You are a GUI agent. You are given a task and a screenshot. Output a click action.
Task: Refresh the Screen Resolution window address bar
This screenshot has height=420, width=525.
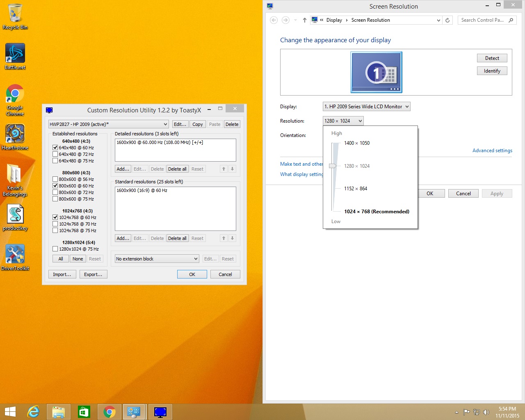click(447, 20)
